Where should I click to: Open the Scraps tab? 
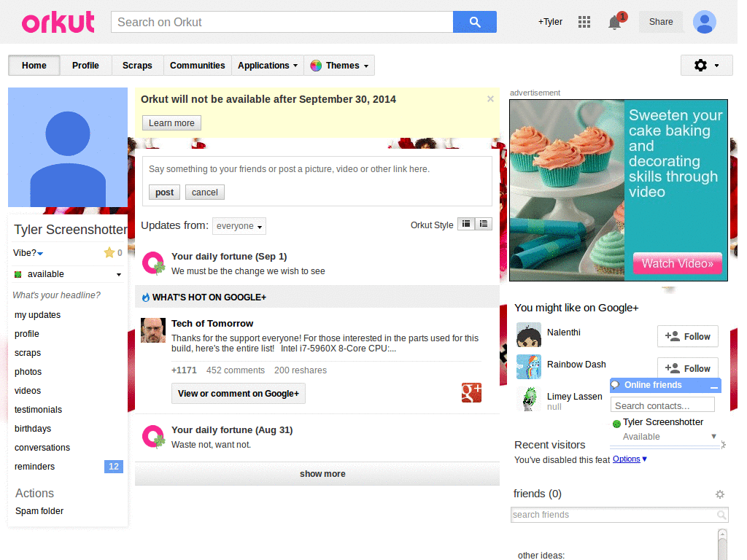point(137,66)
